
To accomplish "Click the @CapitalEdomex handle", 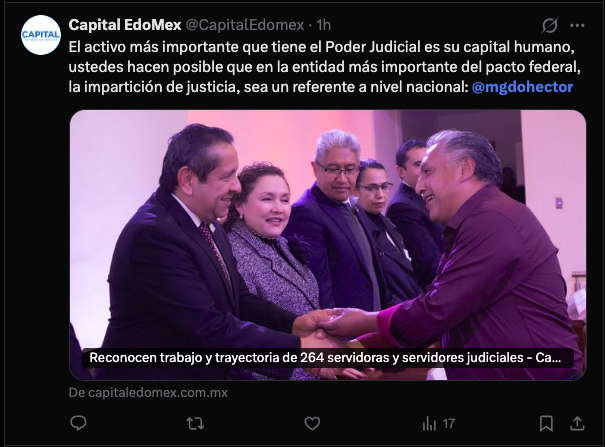I will pos(245,25).
